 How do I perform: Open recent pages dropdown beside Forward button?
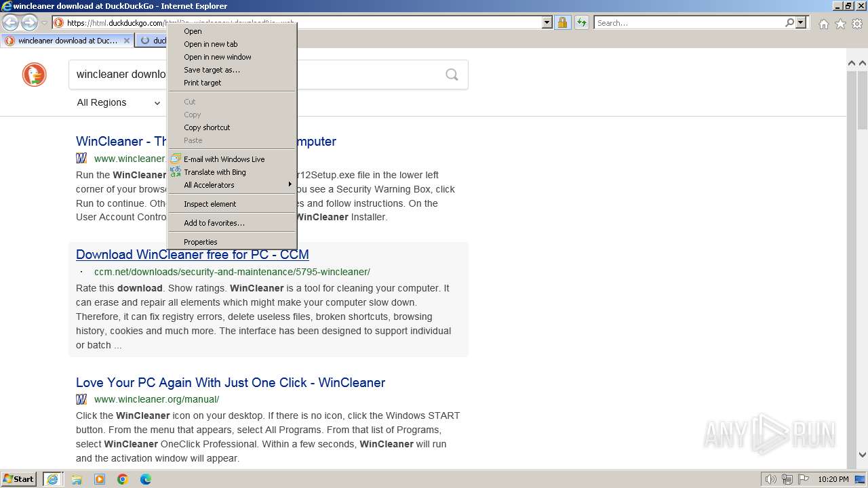click(44, 23)
